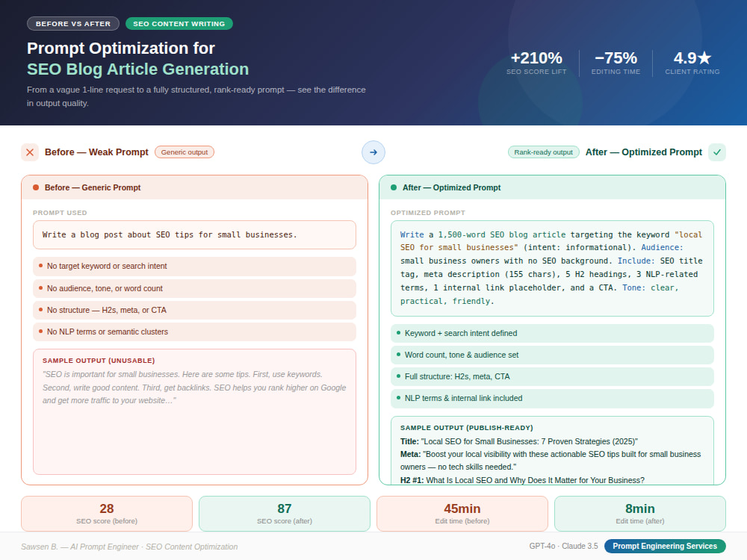Viewport: 747px width, 560px height.
Task: Click 'Full structure: H2s, meta, CTA' row
Action: [552, 376]
